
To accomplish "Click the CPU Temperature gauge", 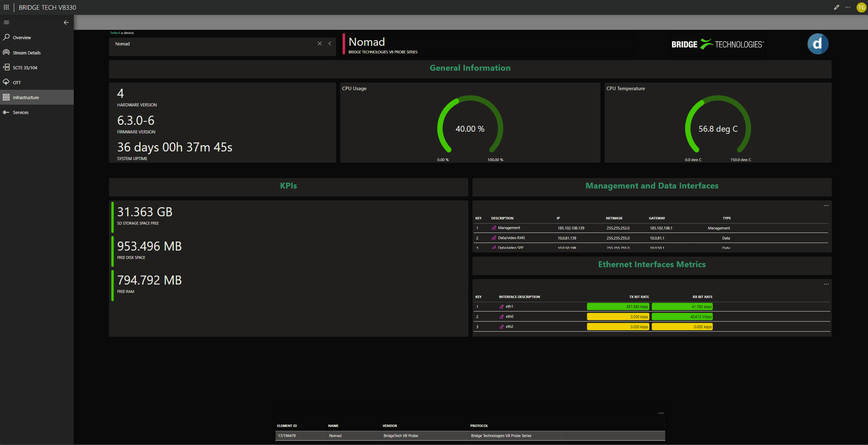I will 718,125.
